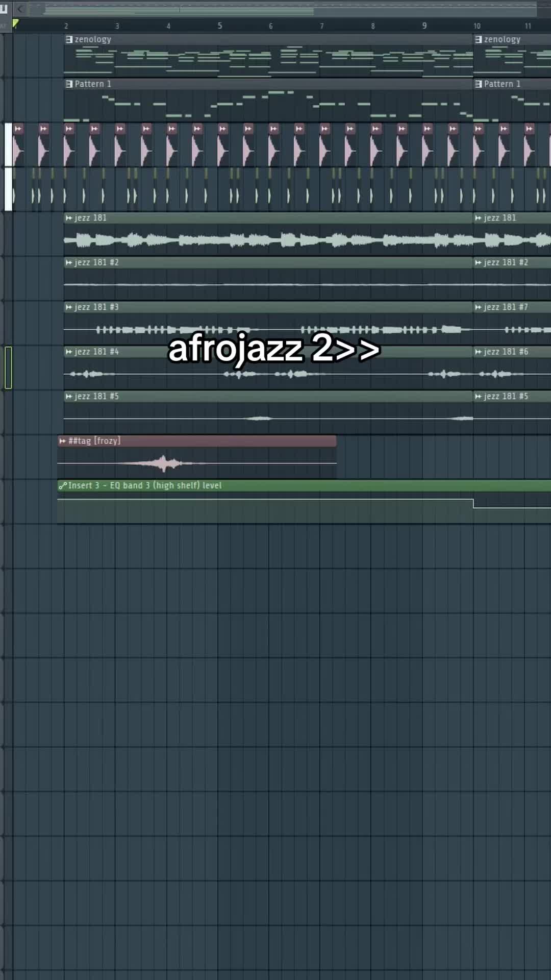Click the audio icon on the first jezz 181 #5 clip
The width and height of the screenshot is (551, 980).
point(69,397)
